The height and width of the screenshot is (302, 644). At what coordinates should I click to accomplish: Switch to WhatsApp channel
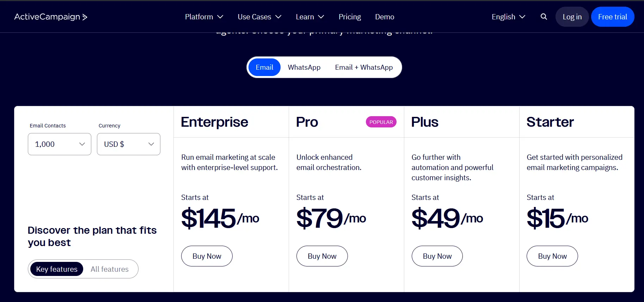click(x=304, y=67)
